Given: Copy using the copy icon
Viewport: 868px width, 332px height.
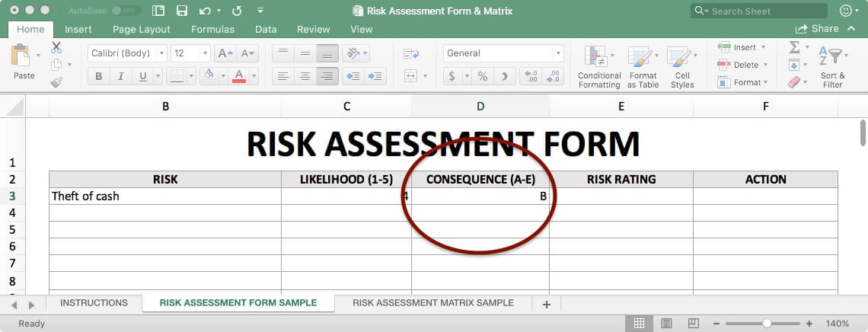Looking at the screenshot, I should (x=56, y=65).
